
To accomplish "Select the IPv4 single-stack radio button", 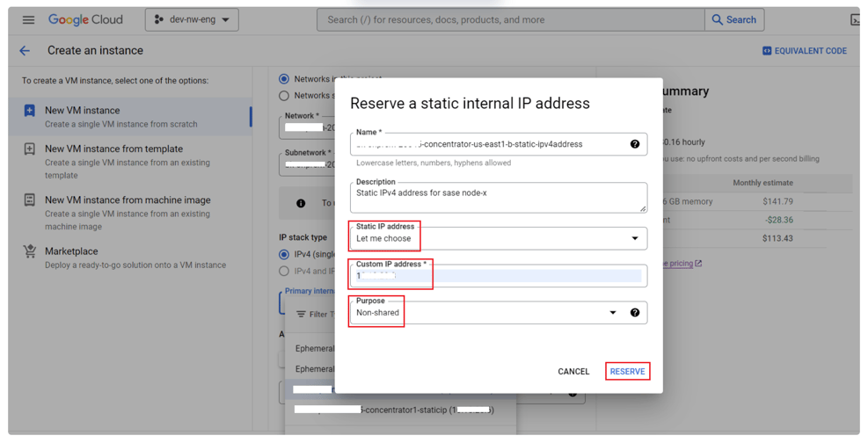I will coord(284,254).
